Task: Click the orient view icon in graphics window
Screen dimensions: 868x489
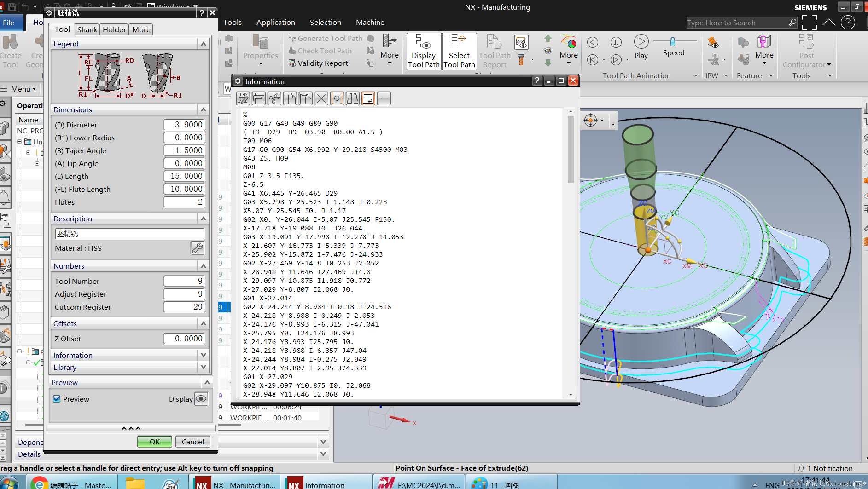Action: tap(590, 121)
